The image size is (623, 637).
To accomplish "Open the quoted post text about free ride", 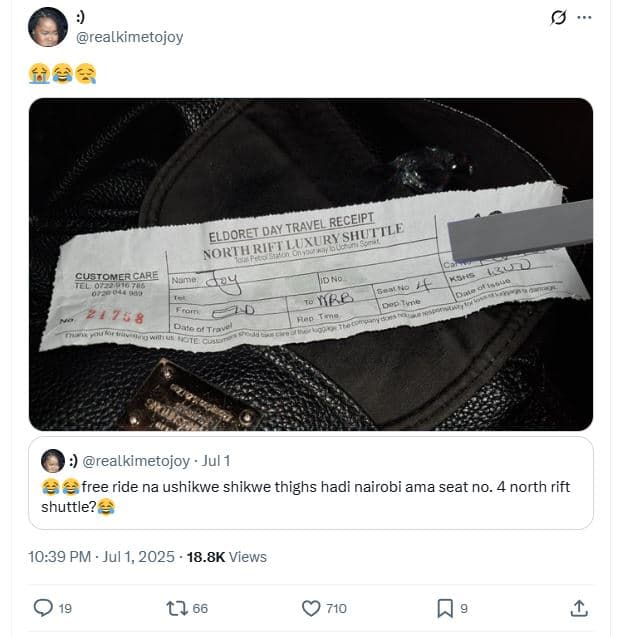I will coord(305,496).
